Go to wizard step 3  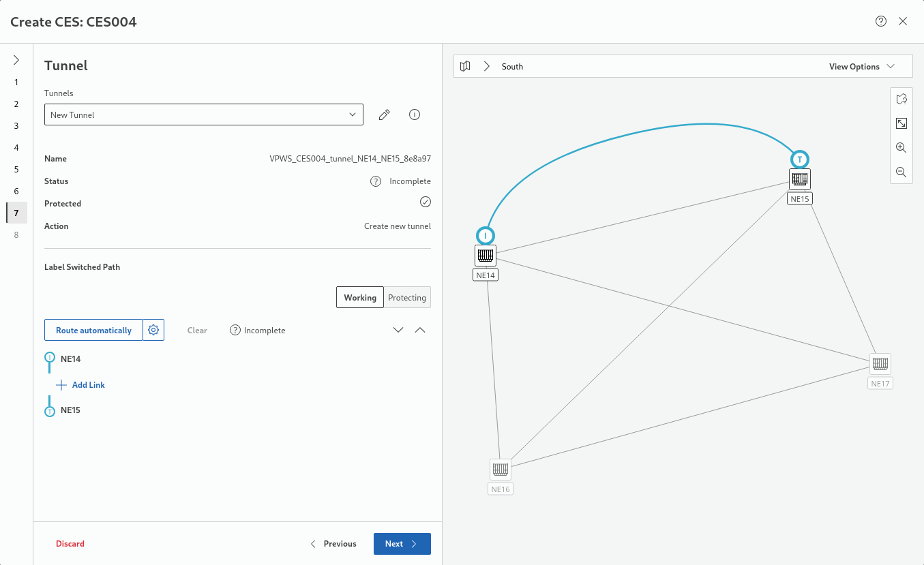click(16, 125)
